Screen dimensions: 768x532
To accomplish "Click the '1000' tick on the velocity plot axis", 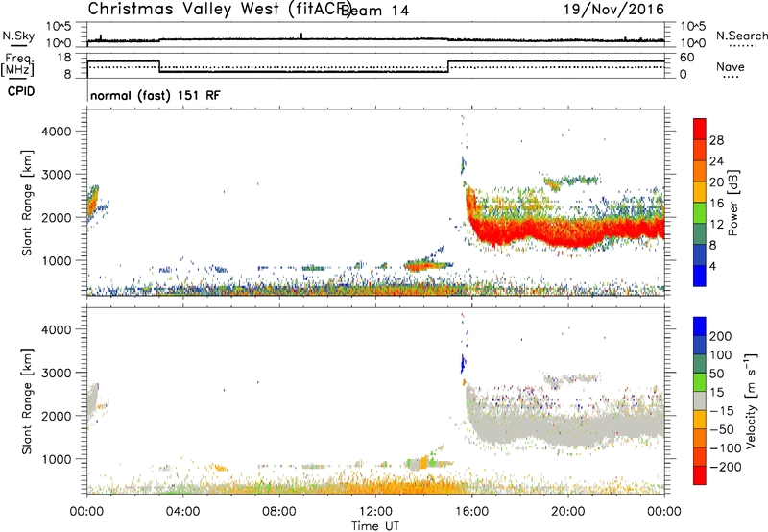I will [57, 459].
